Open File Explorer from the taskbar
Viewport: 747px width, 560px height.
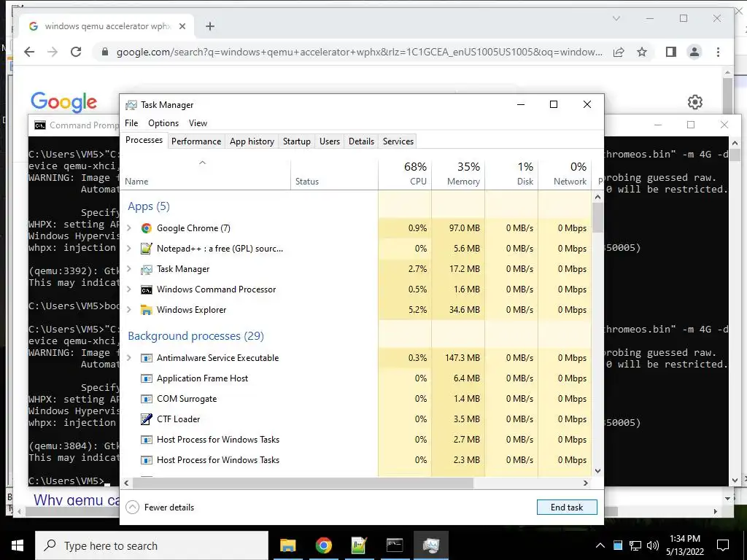287,545
